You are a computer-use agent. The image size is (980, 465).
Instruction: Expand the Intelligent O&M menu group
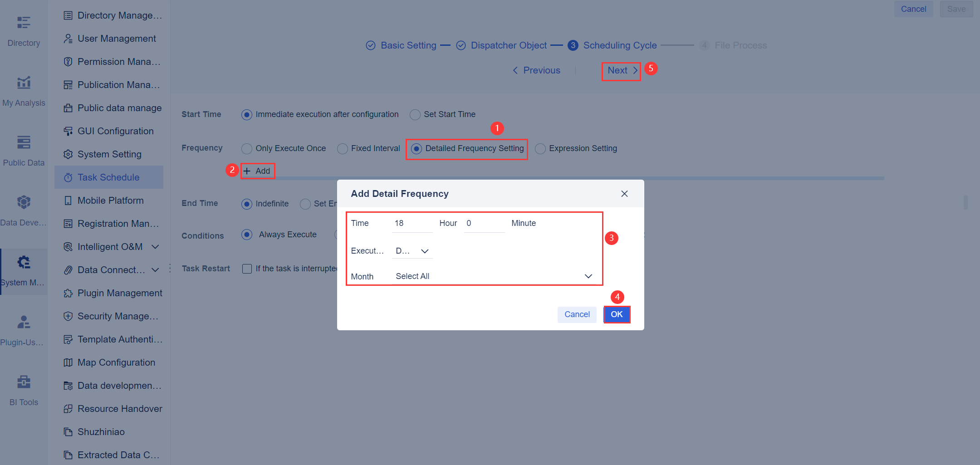155,246
